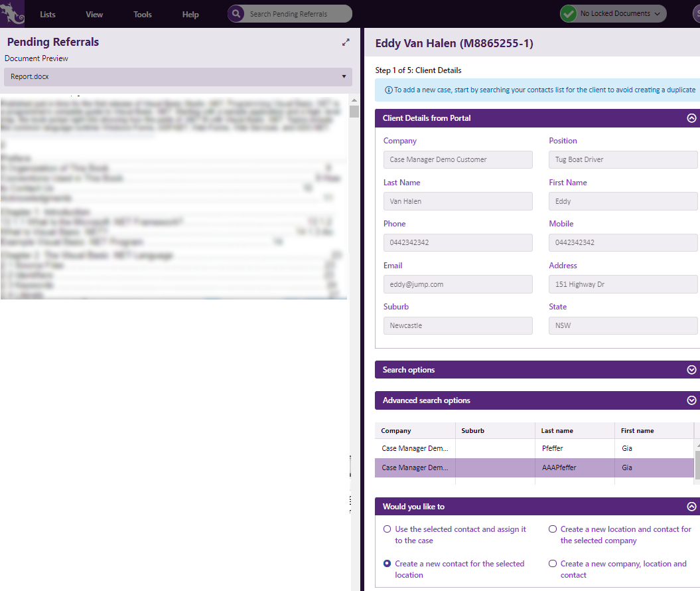Select the Pfeffer Gia contact row
700x591 pixels.
534,448
